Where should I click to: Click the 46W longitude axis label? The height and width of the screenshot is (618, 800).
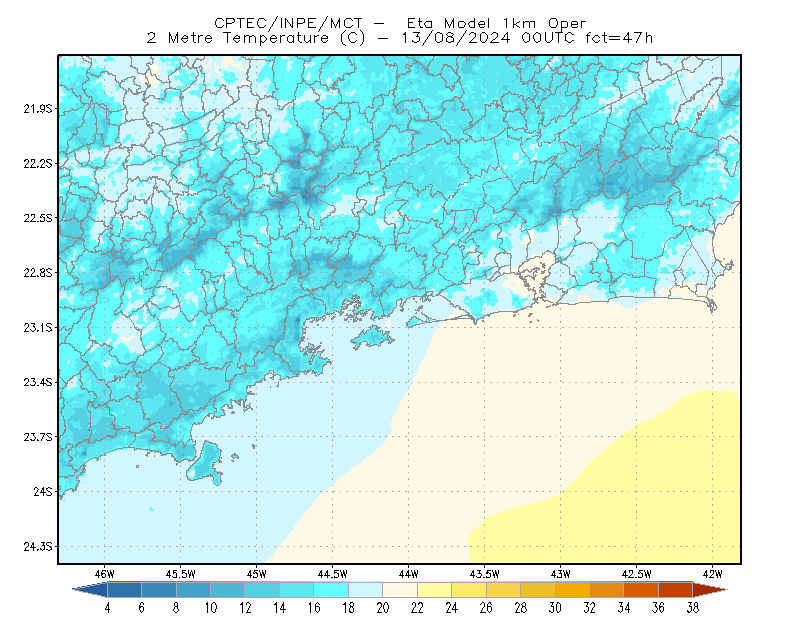105,574
